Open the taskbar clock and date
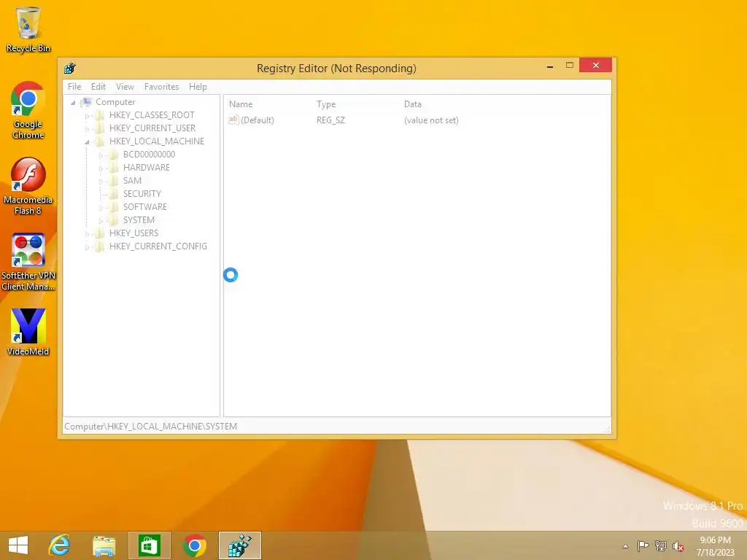Viewport: 747px width, 560px height. click(x=715, y=546)
